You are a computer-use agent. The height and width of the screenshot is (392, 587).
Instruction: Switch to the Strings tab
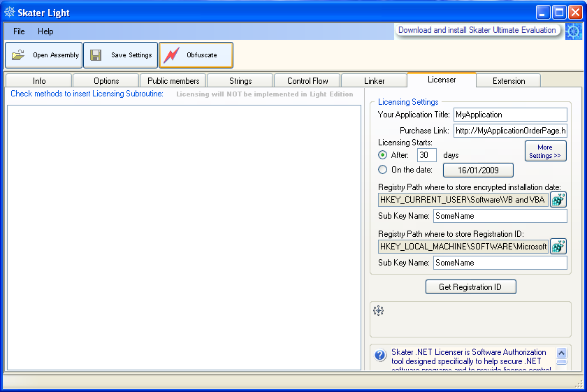tap(240, 80)
